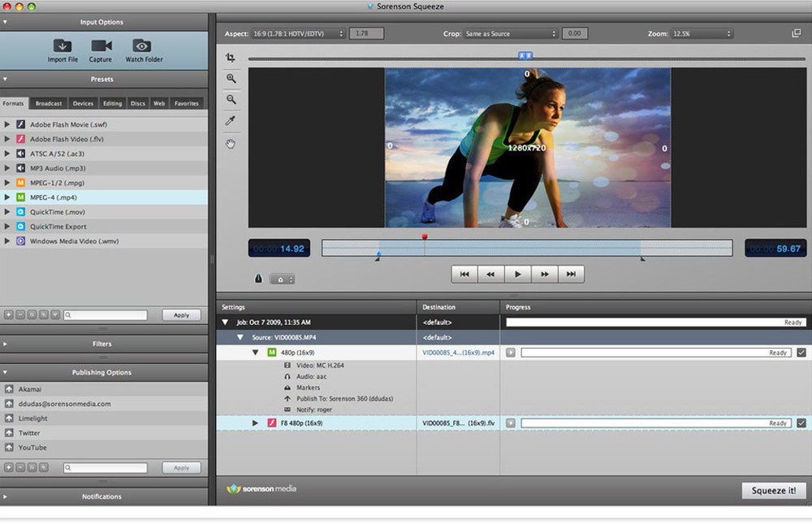Collapse the Publishing Options panel

(x=5, y=372)
